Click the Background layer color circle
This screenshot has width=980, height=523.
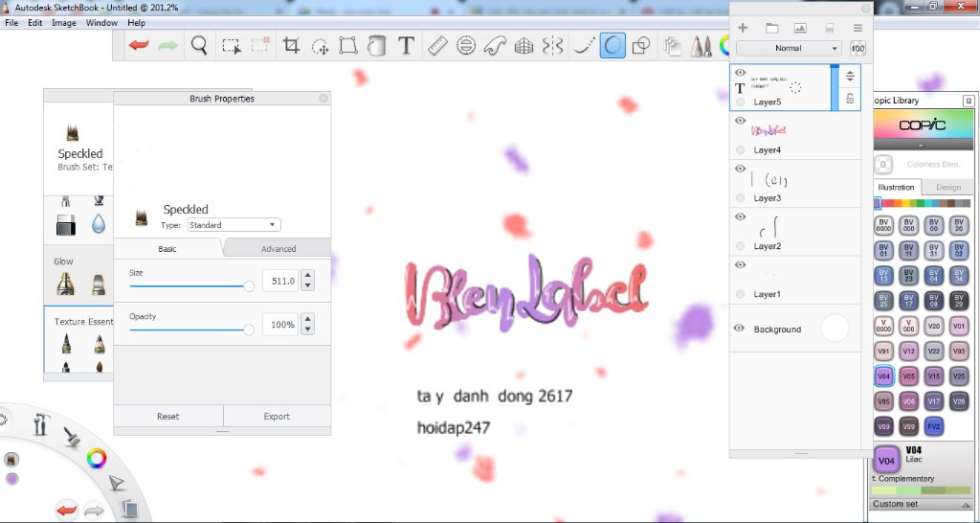[835, 329]
